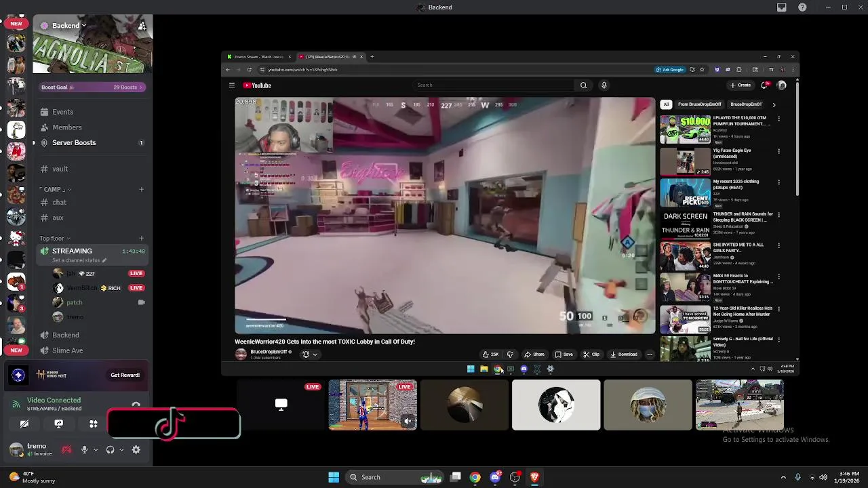Screen dimensions: 868x488
Task: Click Get Reward! button
Action: [x=125, y=375]
